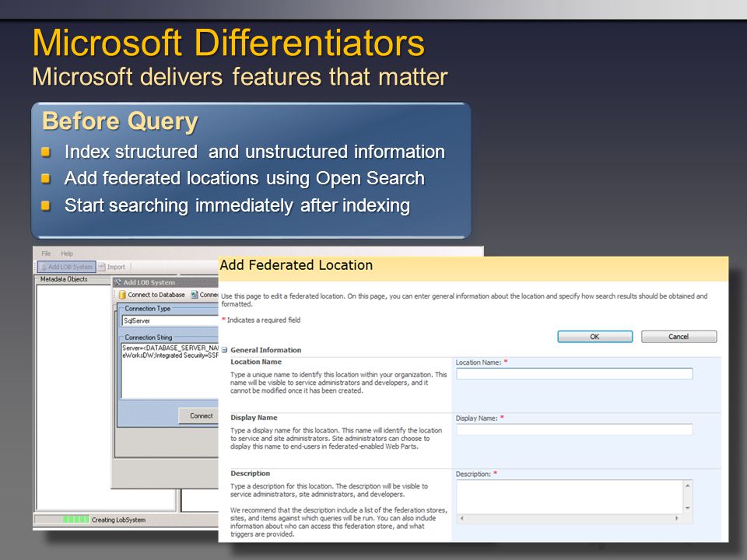The width and height of the screenshot is (747, 560).
Task: Click the Display Name input field
Action: coord(574,429)
